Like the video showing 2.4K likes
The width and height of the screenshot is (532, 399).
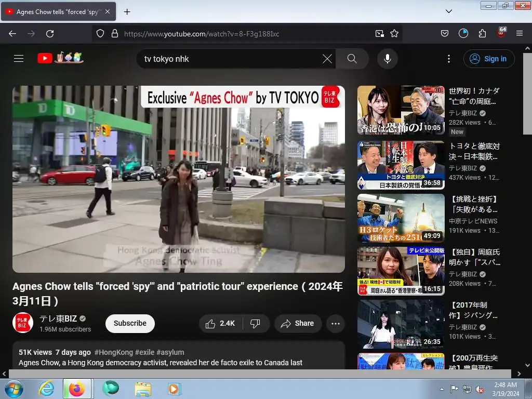[220, 323]
